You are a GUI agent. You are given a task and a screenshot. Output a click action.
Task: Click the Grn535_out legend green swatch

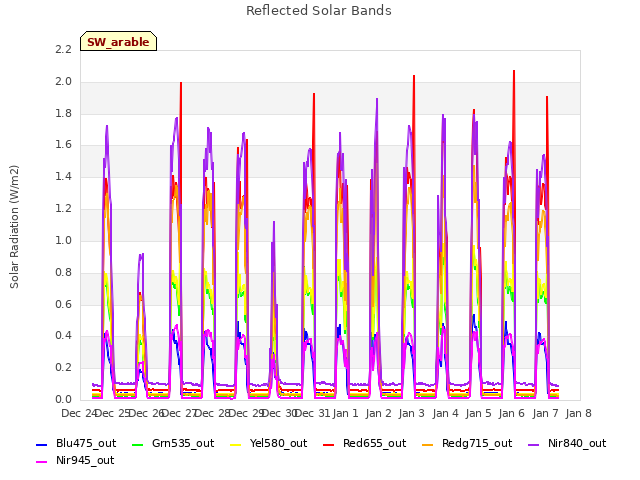tap(138, 444)
